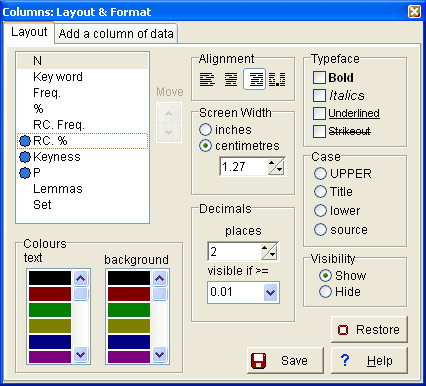Click the decimal places value field
Viewport: 426px width, 386px height.
click(x=234, y=251)
